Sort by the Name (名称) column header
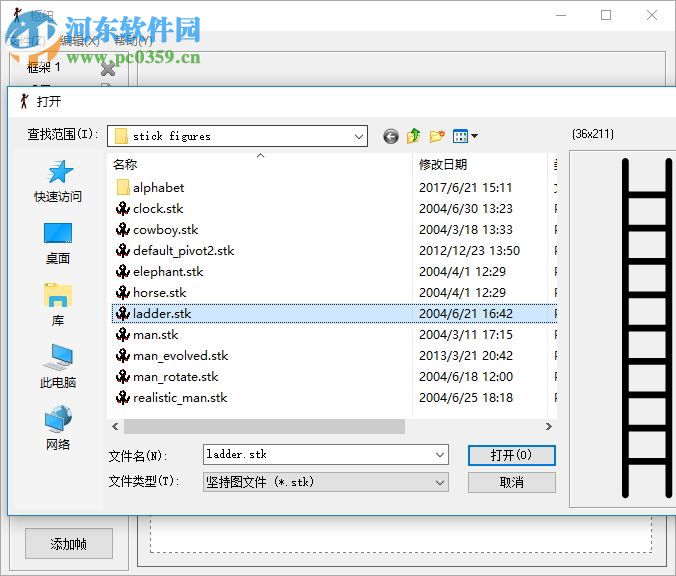 pos(260,164)
